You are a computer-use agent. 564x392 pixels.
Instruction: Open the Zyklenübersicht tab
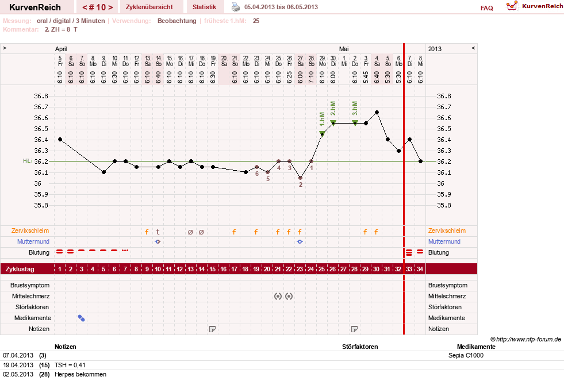click(149, 7)
